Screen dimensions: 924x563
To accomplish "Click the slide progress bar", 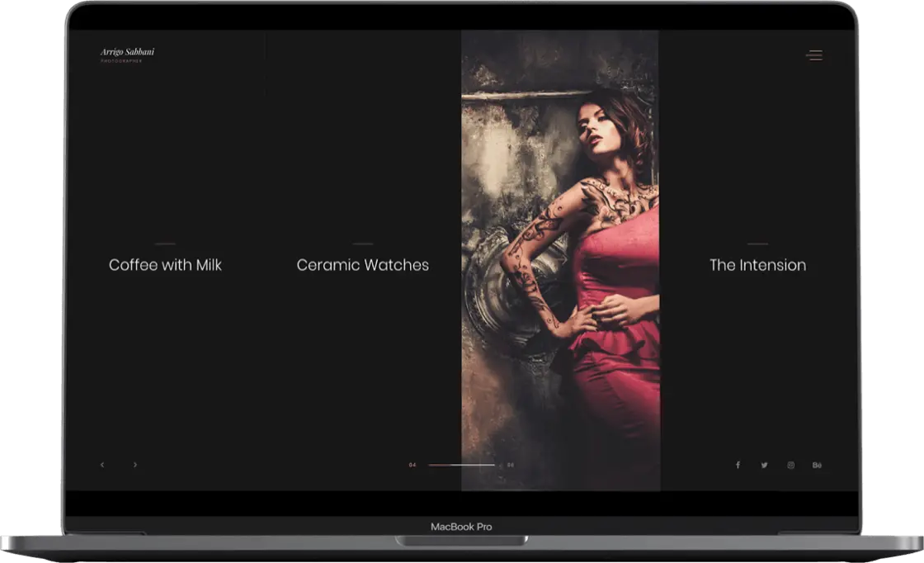I will pyautogui.click(x=461, y=465).
